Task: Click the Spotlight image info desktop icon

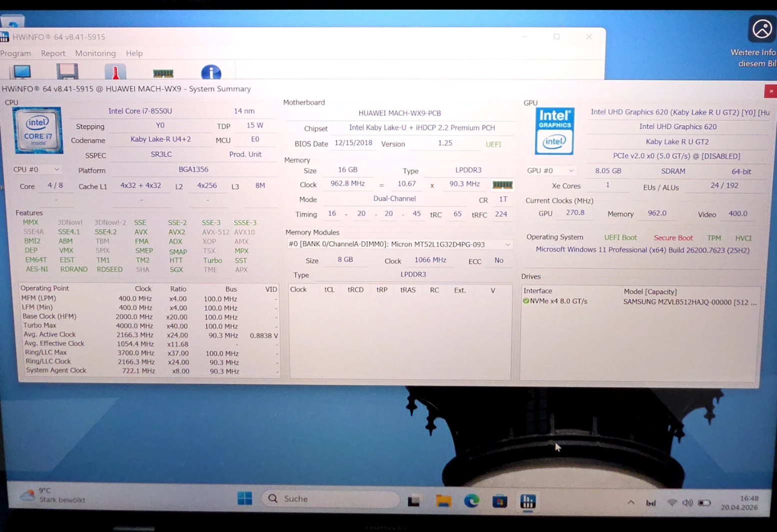Action: (x=762, y=29)
